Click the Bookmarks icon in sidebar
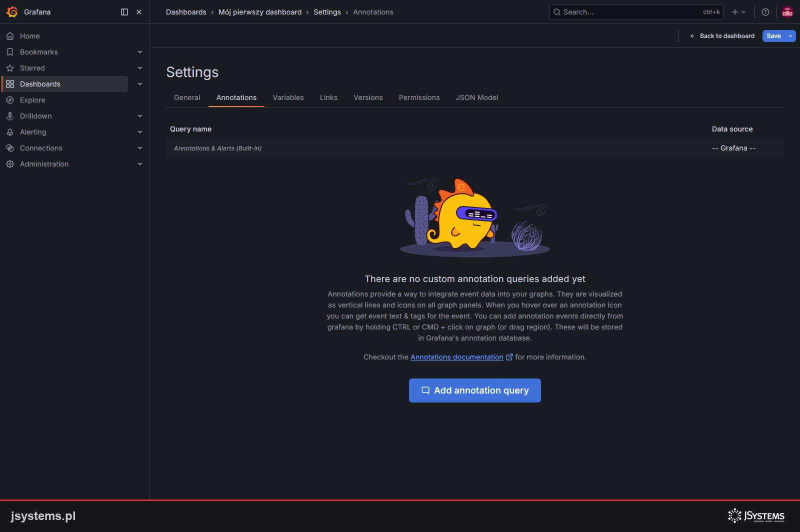The height and width of the screenshot is (532, 800). click(10, 52)
